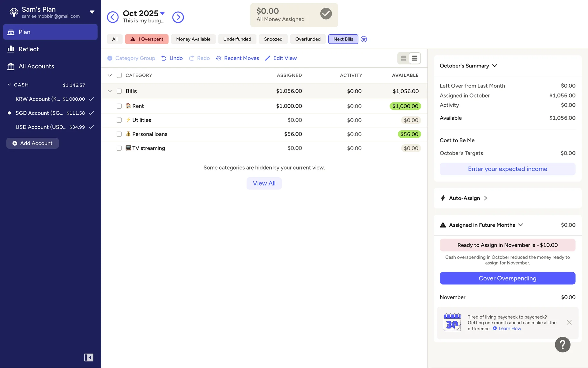Dismiss the paycheck-to-paycheck tip
588x368 pixels.
(569, 322)
